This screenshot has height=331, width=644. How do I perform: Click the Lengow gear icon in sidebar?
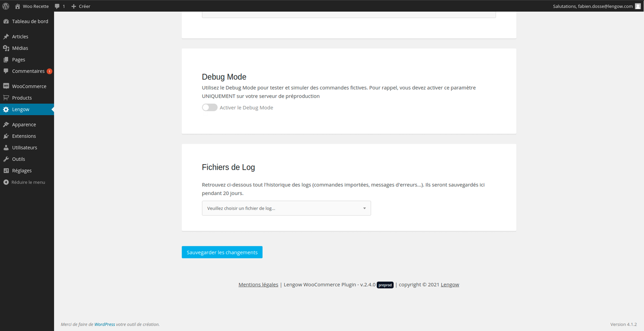(6, 110)
